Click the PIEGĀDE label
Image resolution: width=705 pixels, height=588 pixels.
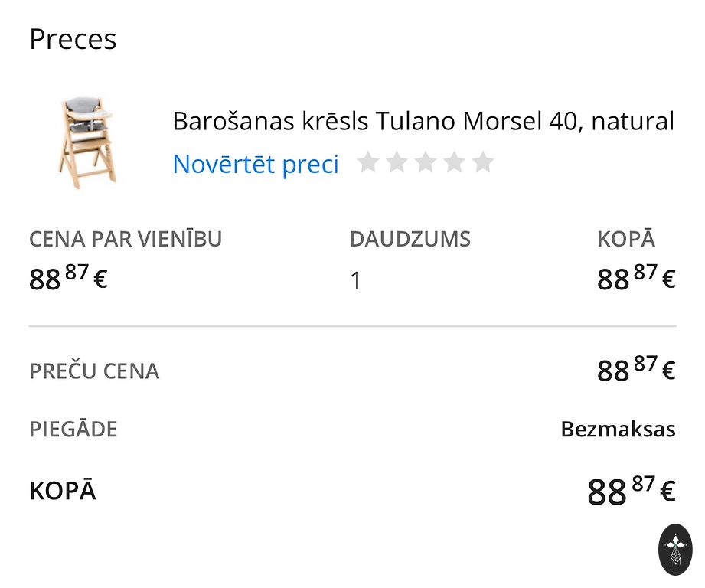point(73,430)
